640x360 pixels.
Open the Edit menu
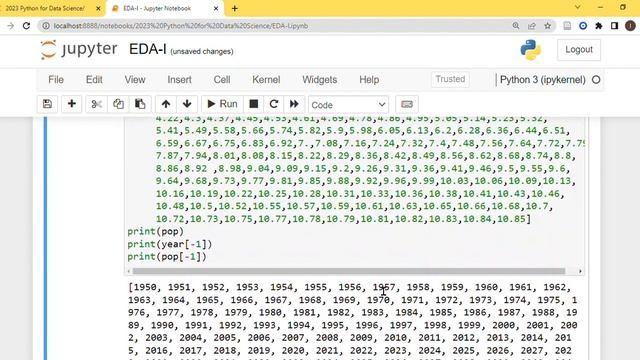[x=94, y=80]
